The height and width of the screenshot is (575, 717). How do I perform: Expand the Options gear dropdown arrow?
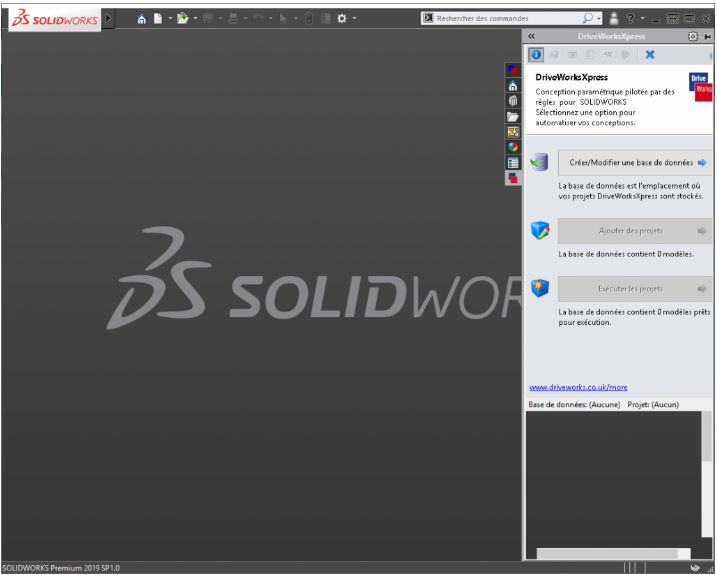click(x=354, y=18)
